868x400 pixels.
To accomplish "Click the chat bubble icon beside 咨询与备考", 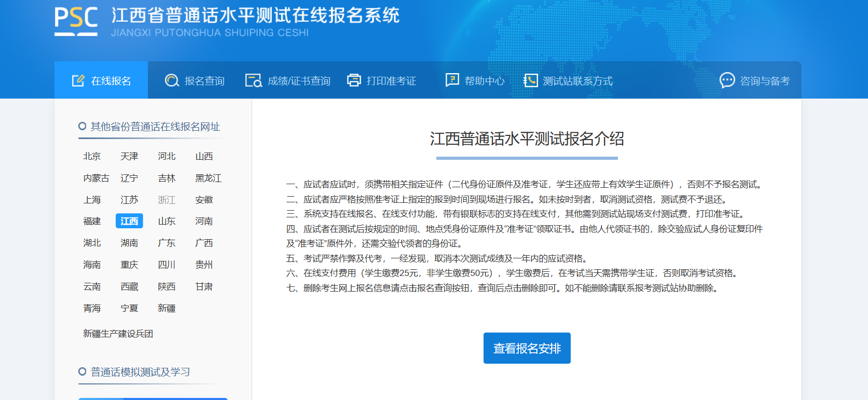I will (x=727, y=80).
